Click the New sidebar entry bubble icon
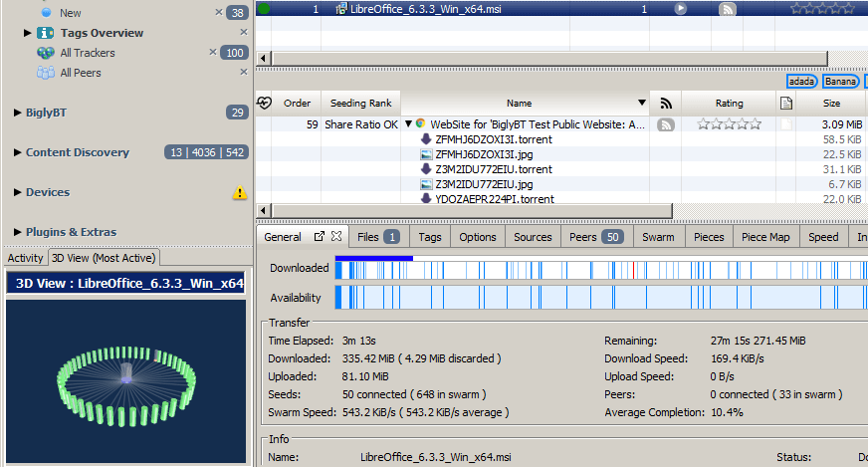 [47, 12]
